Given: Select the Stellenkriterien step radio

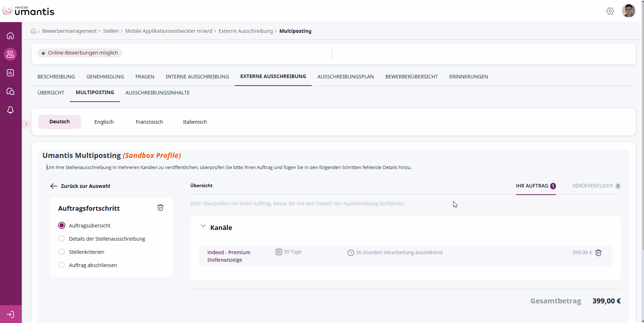Looking at the screenshot, I should coord(62,252).
